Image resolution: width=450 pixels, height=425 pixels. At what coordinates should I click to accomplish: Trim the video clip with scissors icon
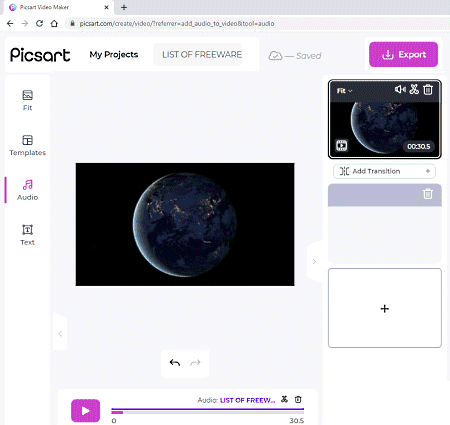pyautogui.click(x=414, y=89)
